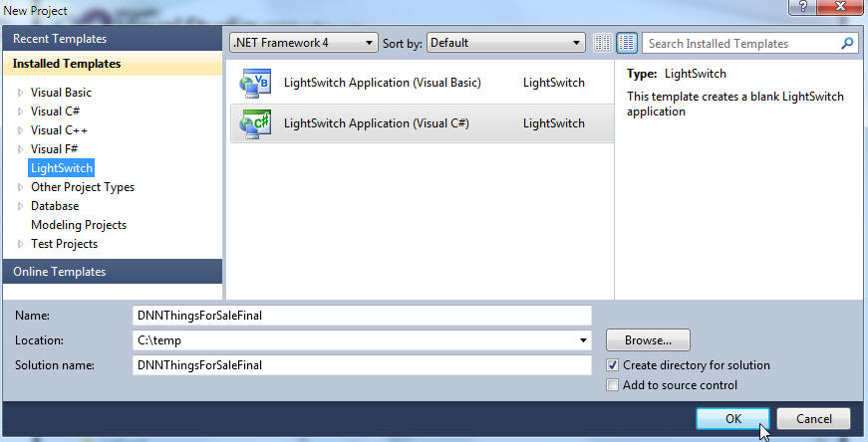Select Visual Basic label in the tree
The image size is (868, 442).
[61, 93]
